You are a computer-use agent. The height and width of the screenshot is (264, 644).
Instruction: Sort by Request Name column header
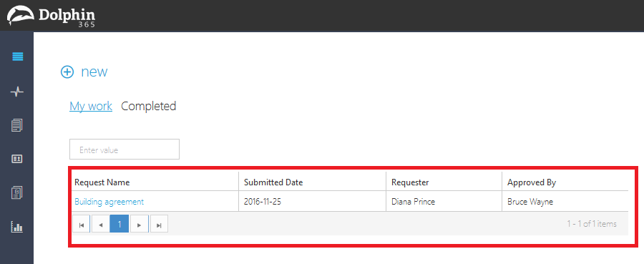coord(155,182)
